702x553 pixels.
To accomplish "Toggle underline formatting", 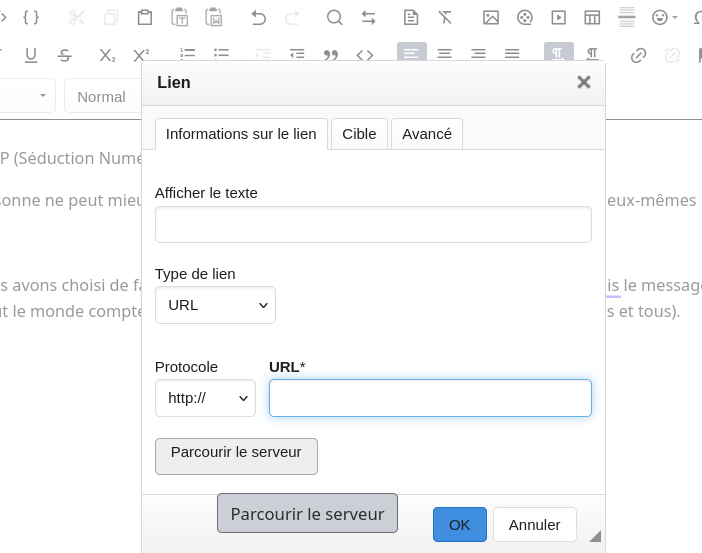I will click(31, 55).
